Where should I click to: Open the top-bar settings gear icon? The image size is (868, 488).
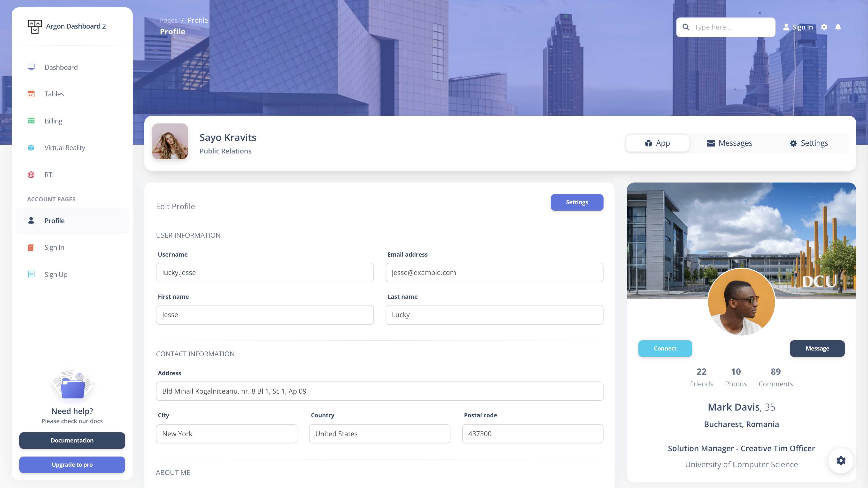825,27
